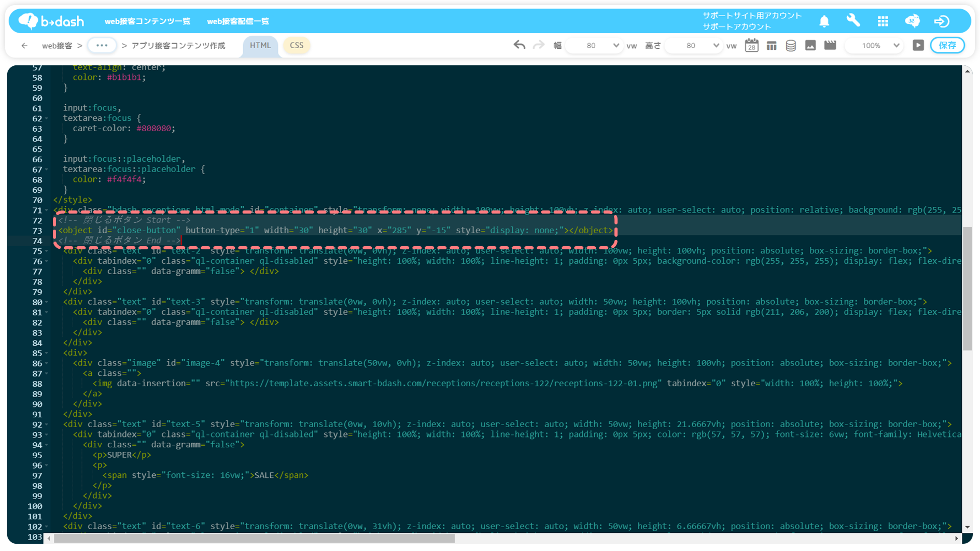Collapse the code fold at line 96
Image resolution: width=980 pixels, height=551 pixels.
47,465
